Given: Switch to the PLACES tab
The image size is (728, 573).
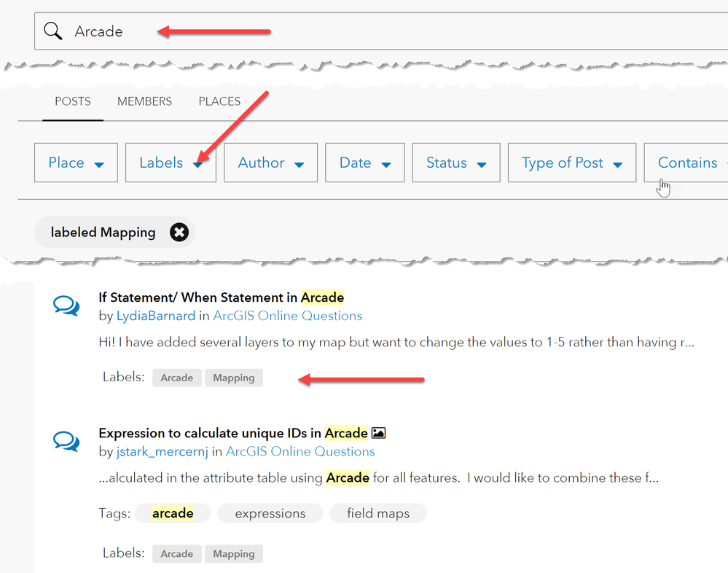Looking at the screenshot, I should point(219,101).
